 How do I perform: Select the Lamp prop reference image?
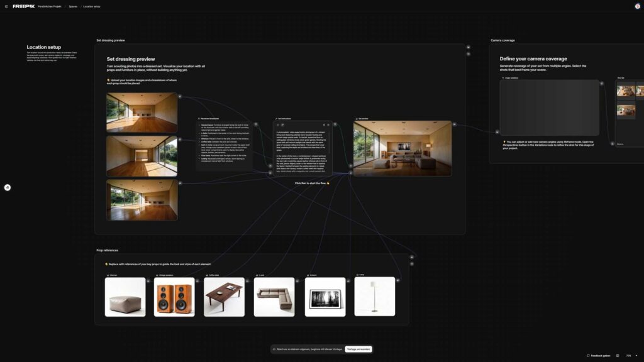coord(375,297)
